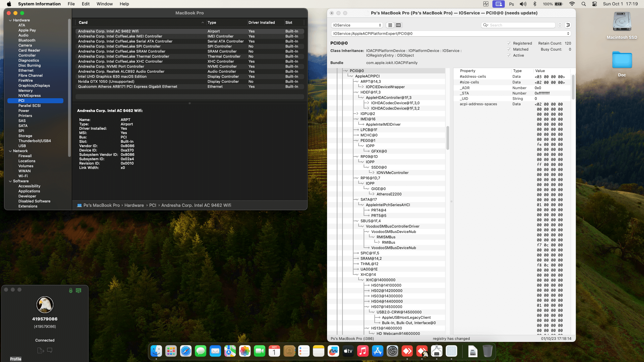Click the IORegistryExplorer search field

(518, 25)
